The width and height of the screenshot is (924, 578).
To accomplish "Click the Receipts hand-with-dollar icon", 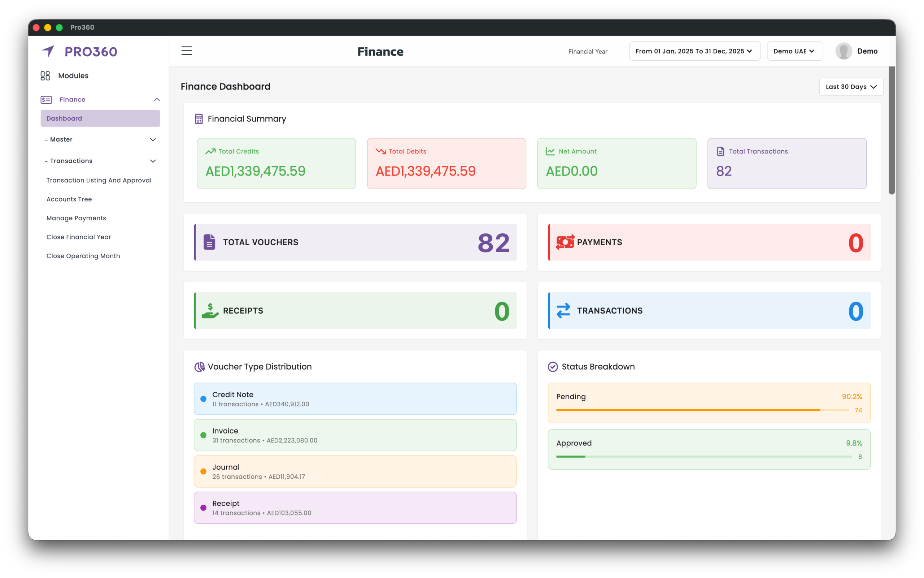I will pyautogui.click(x=210, y=310).
